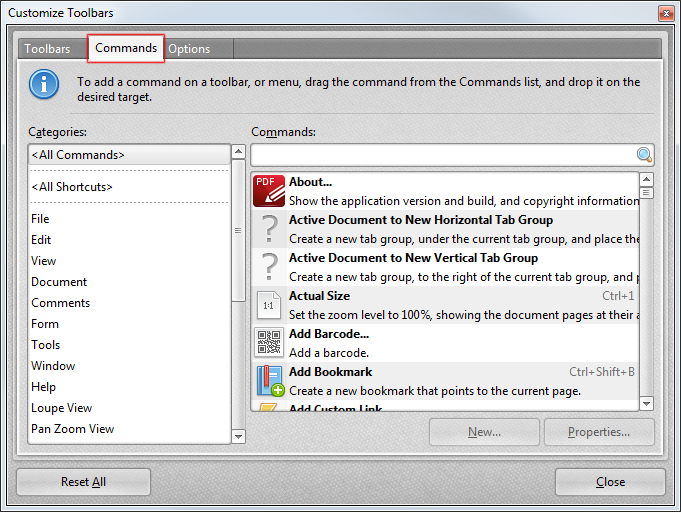
Task: Click the 'Show the application version' description
Action: pyautogui.click(x=464, y=201)
